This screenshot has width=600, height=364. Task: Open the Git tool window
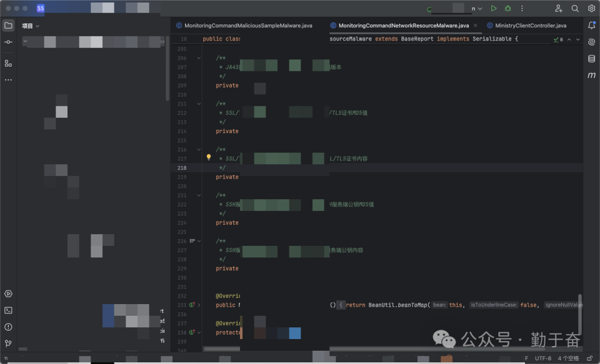click(8, 343)
